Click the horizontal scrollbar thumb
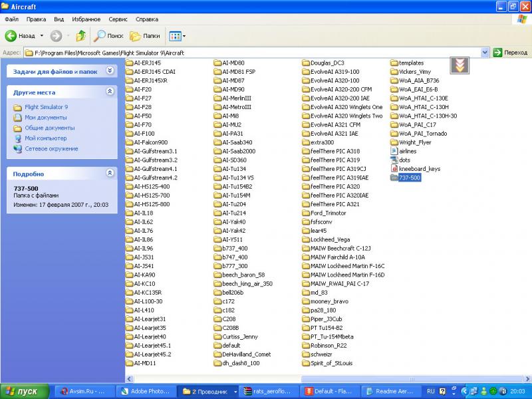Viewport: 532px width, 399px height. [x=412, y=378]
